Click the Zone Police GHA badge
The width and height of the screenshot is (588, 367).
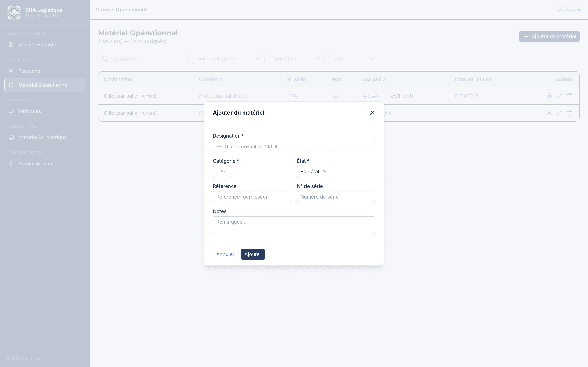(x=569, y=10)
